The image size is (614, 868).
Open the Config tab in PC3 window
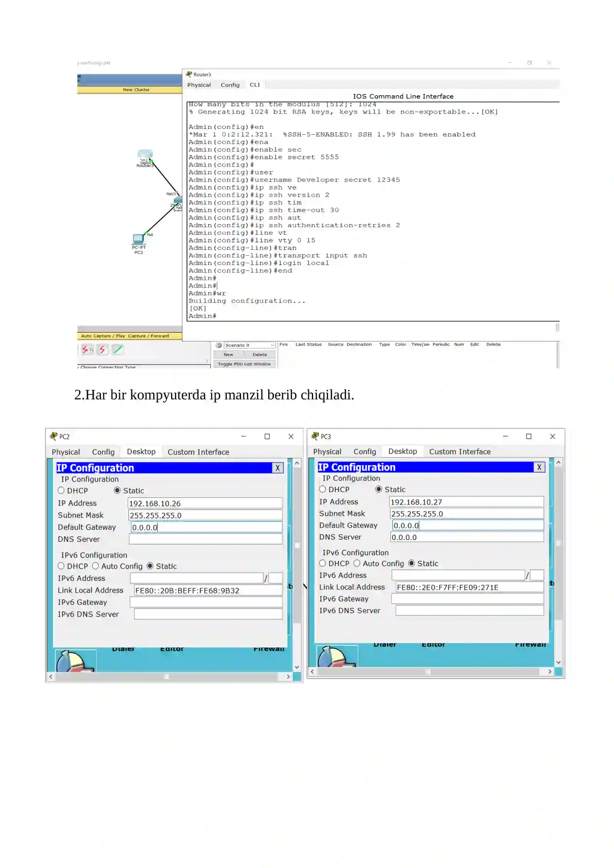click(x=365, y=452)
